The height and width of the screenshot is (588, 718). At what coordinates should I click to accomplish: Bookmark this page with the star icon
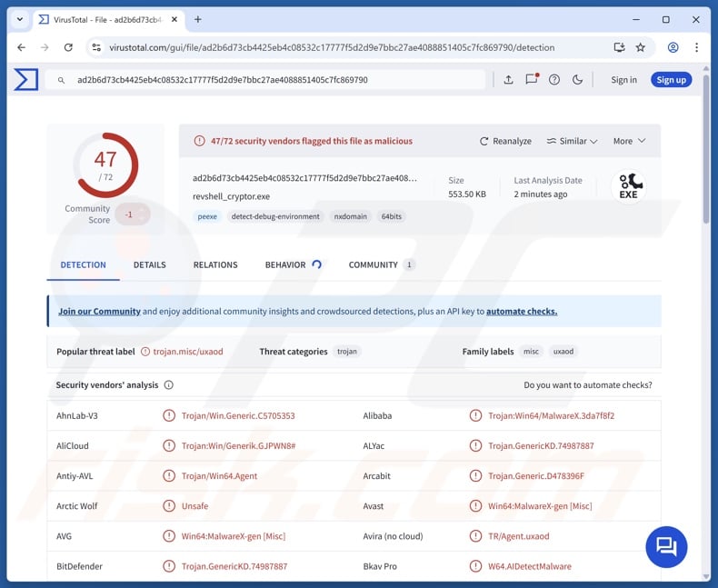click(640, 47)
